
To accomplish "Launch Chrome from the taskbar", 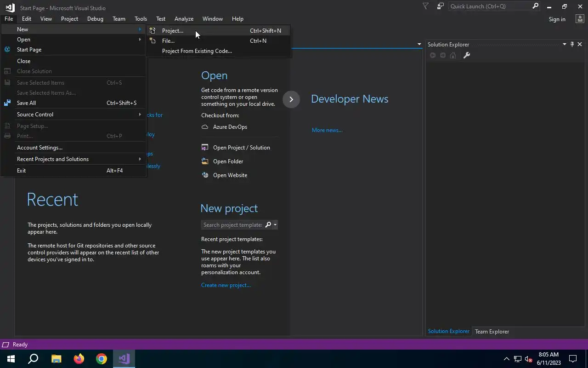I will [x=102, y=359].
